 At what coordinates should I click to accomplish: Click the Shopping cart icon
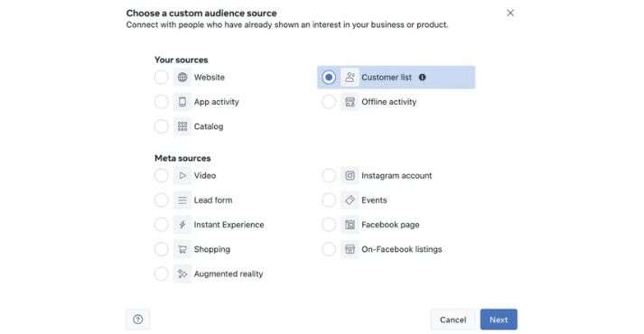(x=182, y=249)
